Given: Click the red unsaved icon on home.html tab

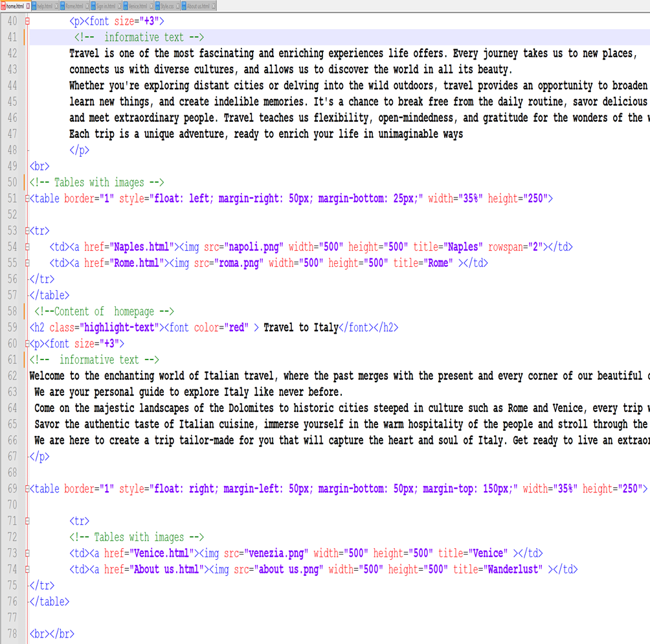Looking at the screenshot, I should point(3,5).
